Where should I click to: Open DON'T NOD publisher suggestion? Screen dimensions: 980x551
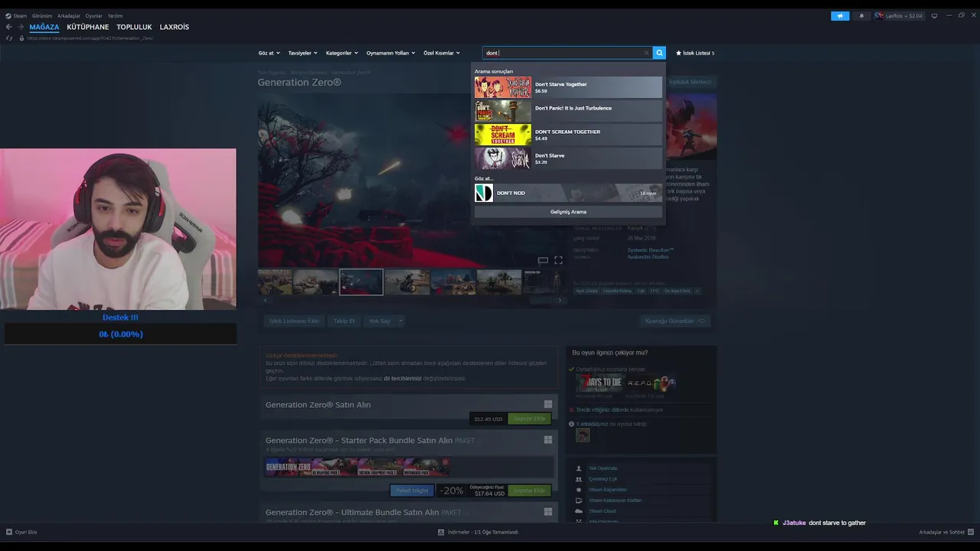point(568,193)
